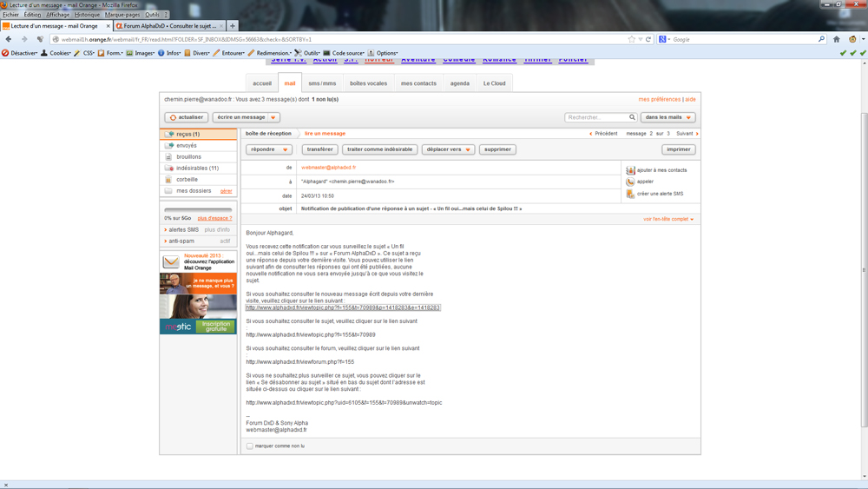
Task: Click the webmaster@alphadxd.fr sender address
Action: click(x=328, y=168)
